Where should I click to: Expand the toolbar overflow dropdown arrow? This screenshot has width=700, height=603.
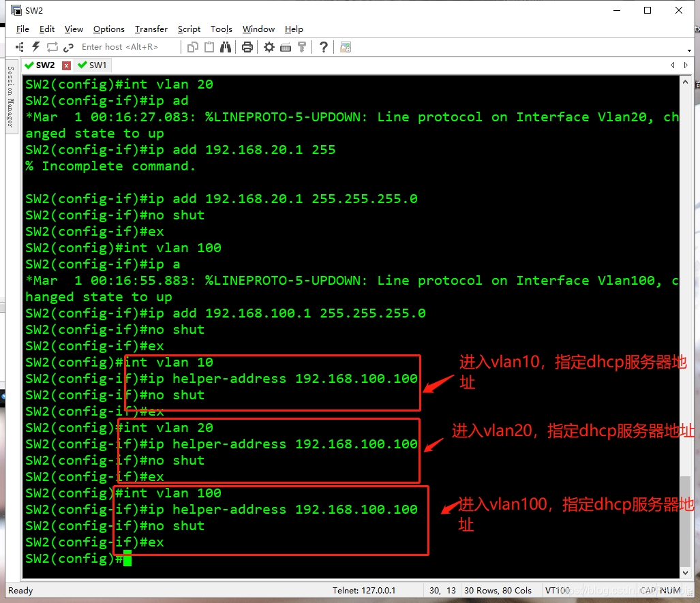click(x=689, y=50)
